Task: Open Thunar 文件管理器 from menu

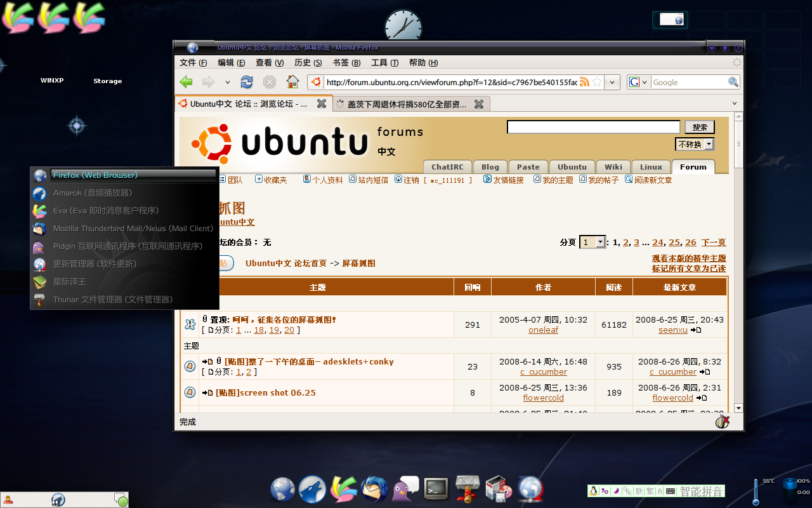Action: click(125, 300)
